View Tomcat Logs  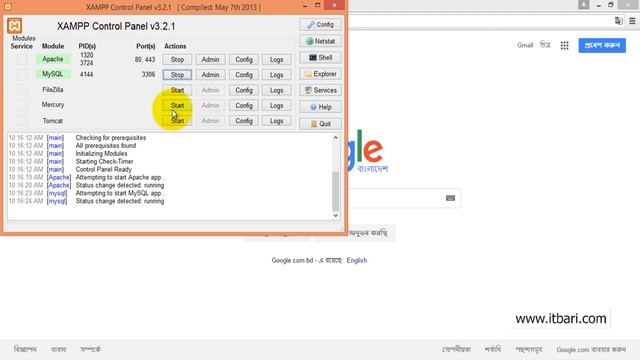pyautogui.click(x=276, y=121)
